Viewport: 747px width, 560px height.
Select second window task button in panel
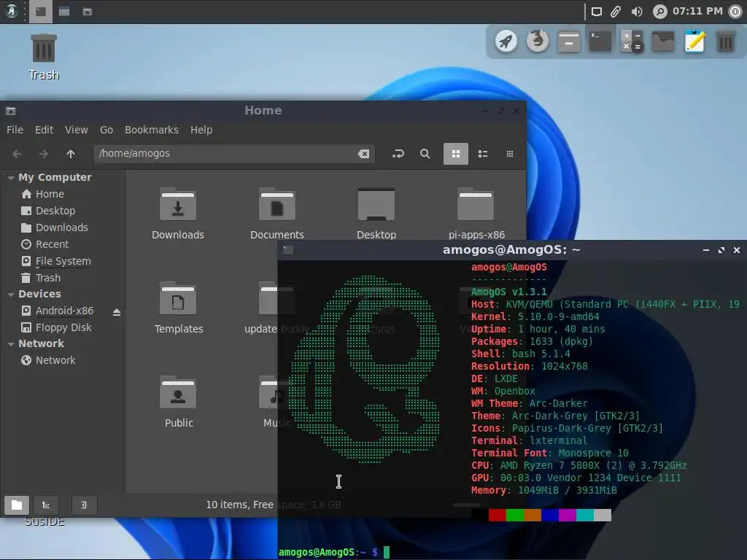(64, 12)
